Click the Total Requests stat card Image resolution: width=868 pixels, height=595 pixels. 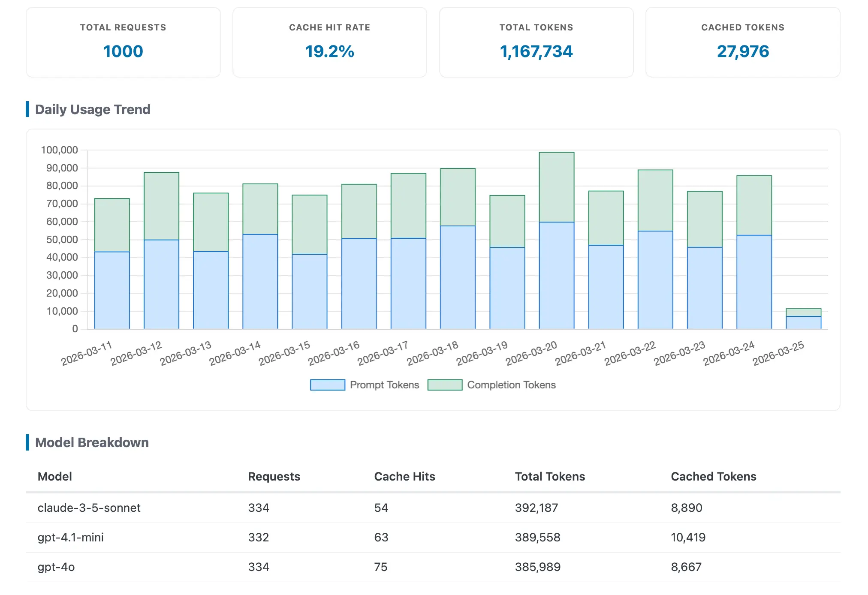pyautogui.click(x=123, y=42)
